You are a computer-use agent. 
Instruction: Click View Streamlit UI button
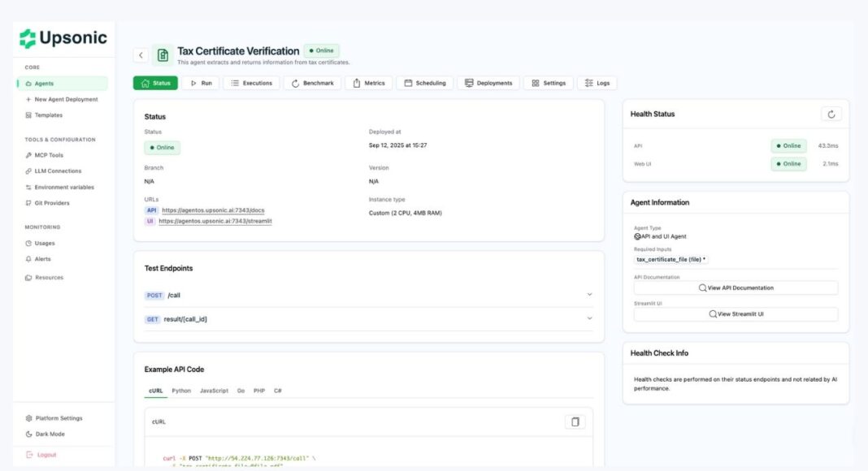tap(736, 313)
